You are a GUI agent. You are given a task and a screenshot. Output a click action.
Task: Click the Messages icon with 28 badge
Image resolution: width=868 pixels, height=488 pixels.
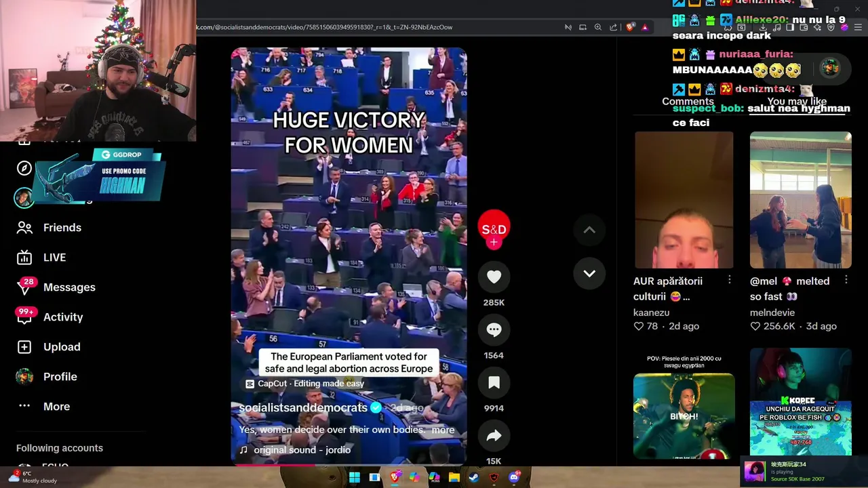pyautogui.click(x=24, y=287)
